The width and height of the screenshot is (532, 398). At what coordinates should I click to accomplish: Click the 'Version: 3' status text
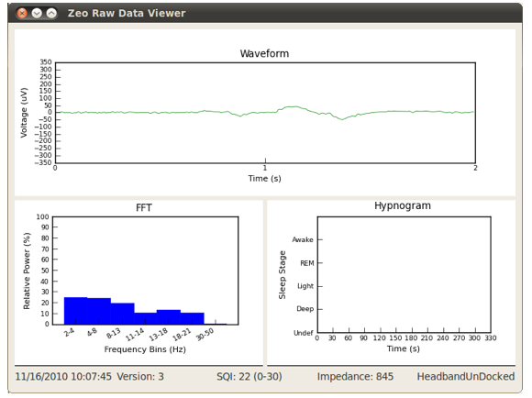140,376
